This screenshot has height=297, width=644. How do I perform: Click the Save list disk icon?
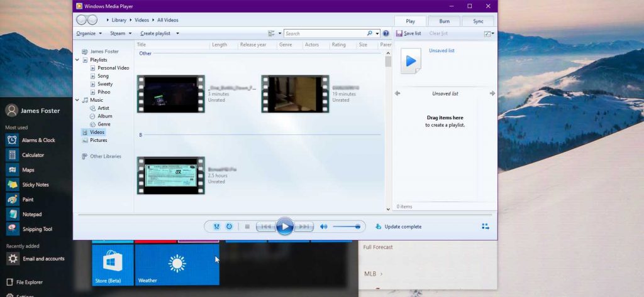[399, 33]
